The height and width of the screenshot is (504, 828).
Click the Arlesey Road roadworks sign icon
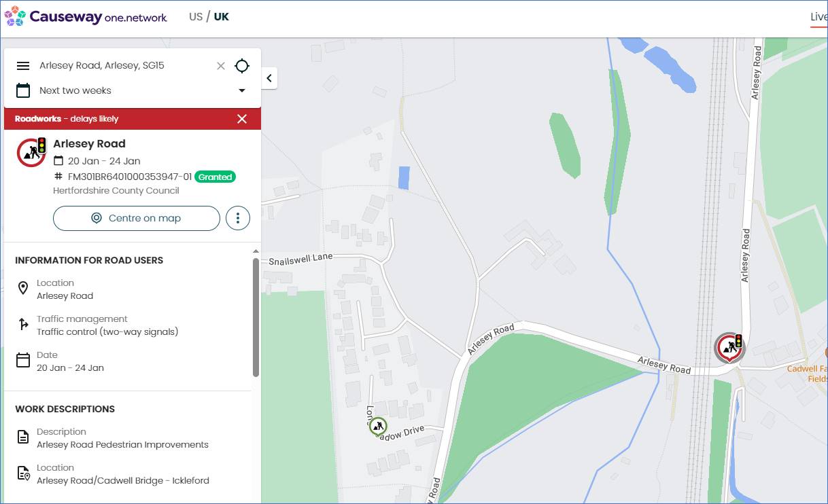coord(31,152)
